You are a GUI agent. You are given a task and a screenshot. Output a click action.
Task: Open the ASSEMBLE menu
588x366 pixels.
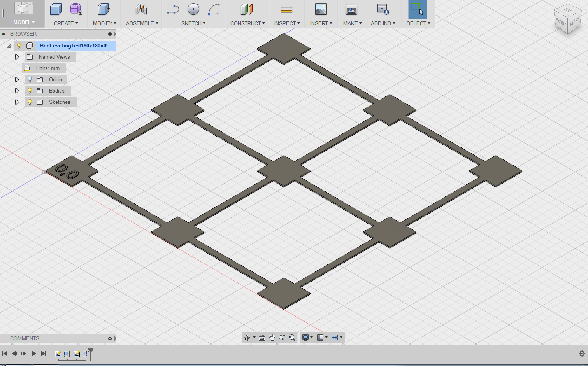[x=142, y=23]
